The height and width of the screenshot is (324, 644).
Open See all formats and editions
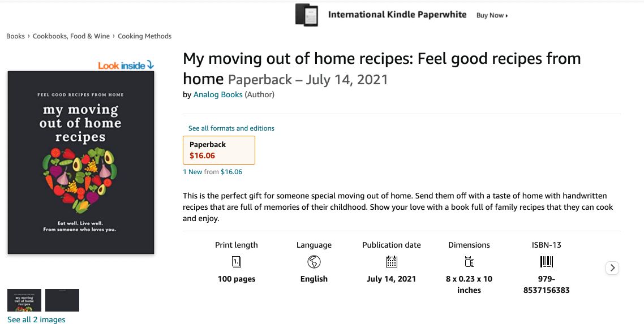[x=231, y=128]
